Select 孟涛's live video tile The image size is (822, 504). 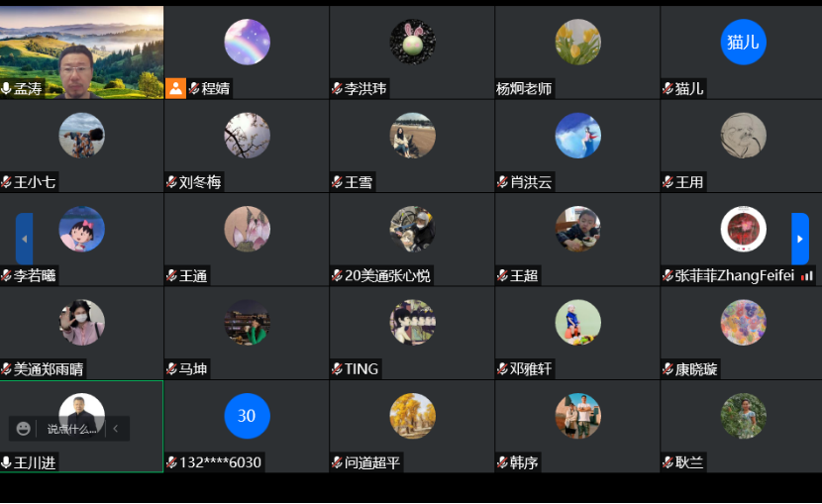coord(82,52)
